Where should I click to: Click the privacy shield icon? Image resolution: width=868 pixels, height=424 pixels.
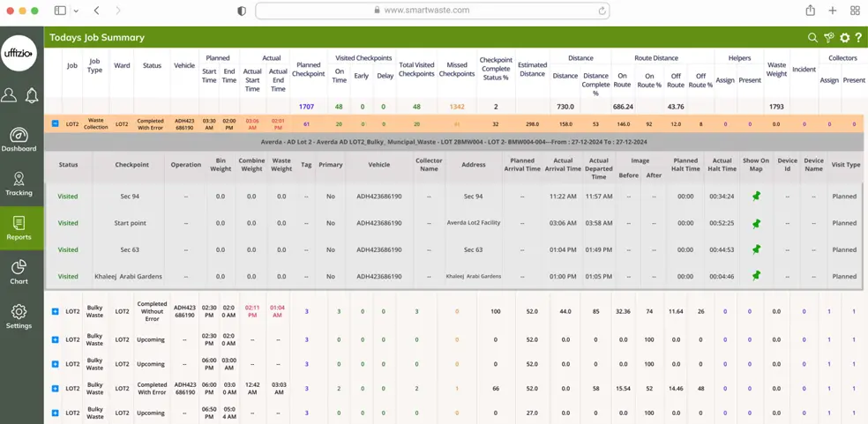coord(242,11)
